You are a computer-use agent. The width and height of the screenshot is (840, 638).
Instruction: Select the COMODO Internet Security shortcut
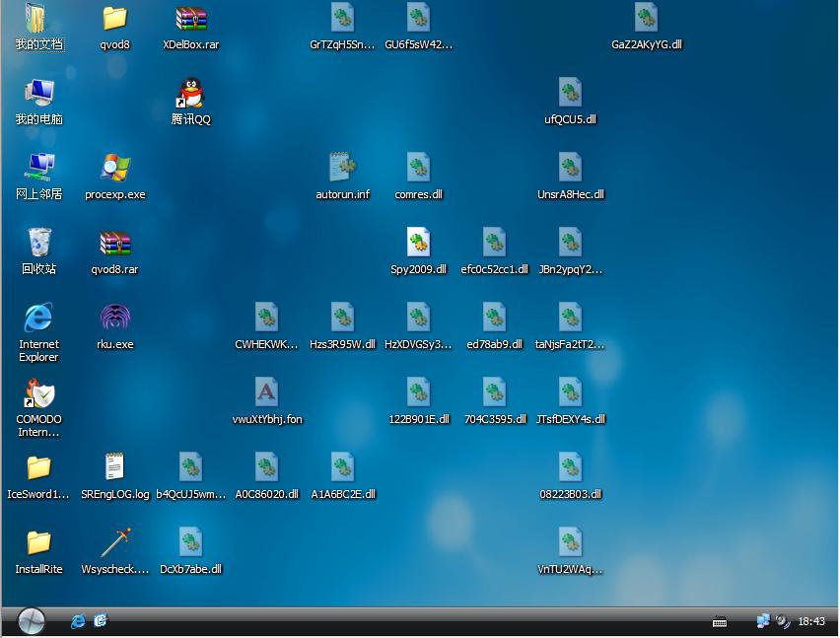[x=38, y=394]
